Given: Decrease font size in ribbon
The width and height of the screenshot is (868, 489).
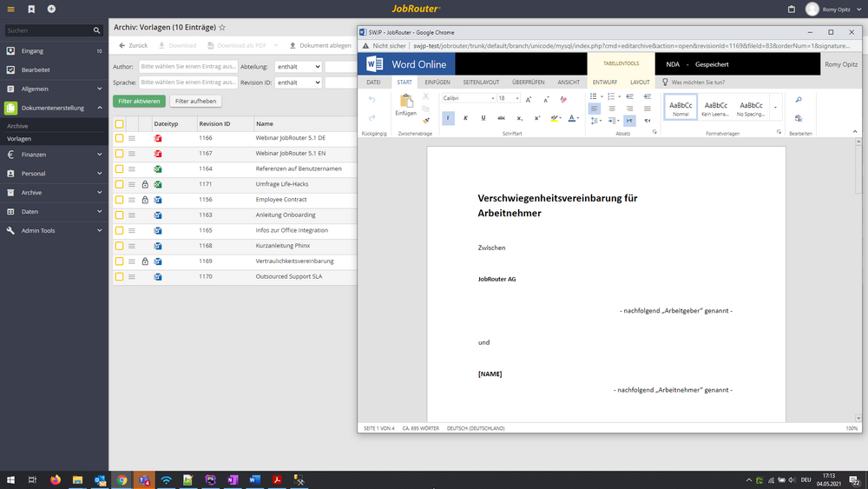Looking at the screenshot, I should (x=546, y=99).
